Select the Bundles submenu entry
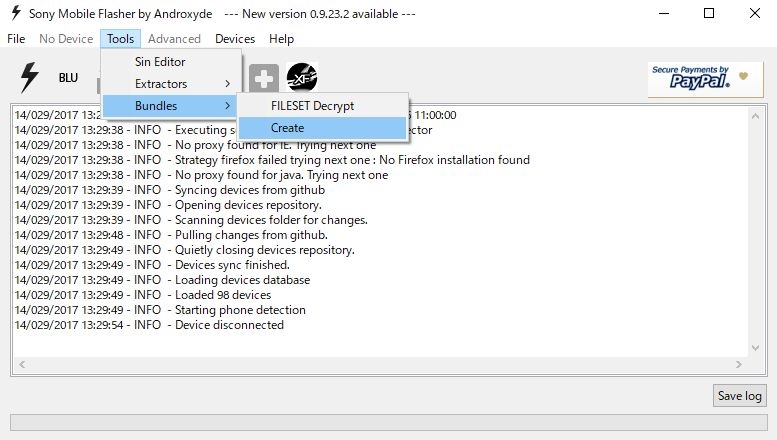 coord(170,106)
